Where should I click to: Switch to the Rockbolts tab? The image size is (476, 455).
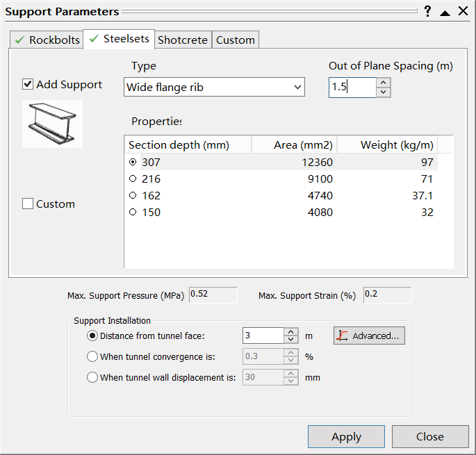click(x=47, y=40)
